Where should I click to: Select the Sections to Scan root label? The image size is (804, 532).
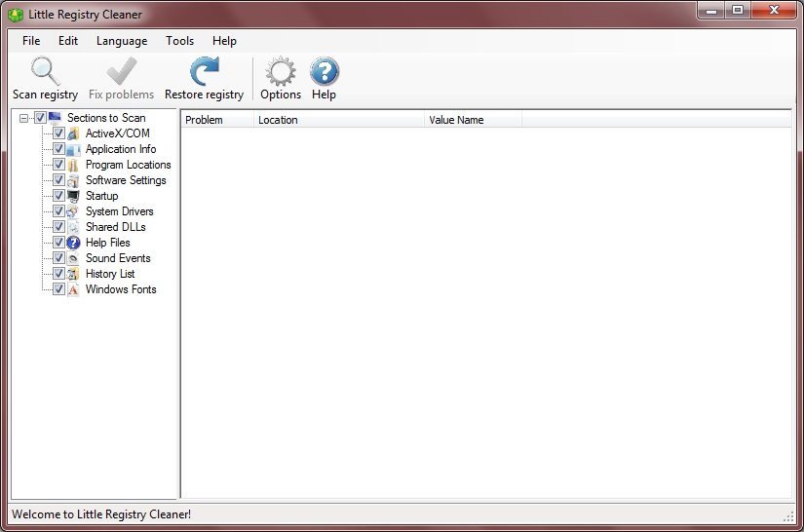click(x=106, y=118)
